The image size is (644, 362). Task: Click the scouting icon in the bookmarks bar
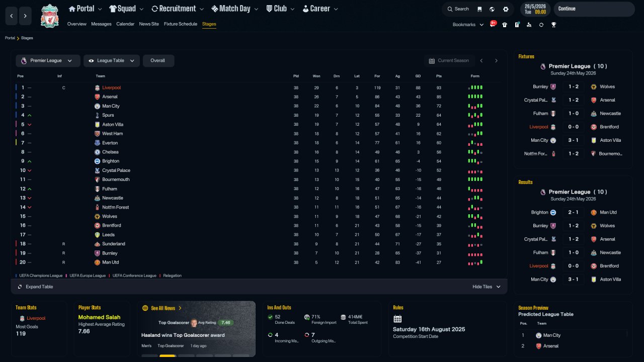point(529,25)
